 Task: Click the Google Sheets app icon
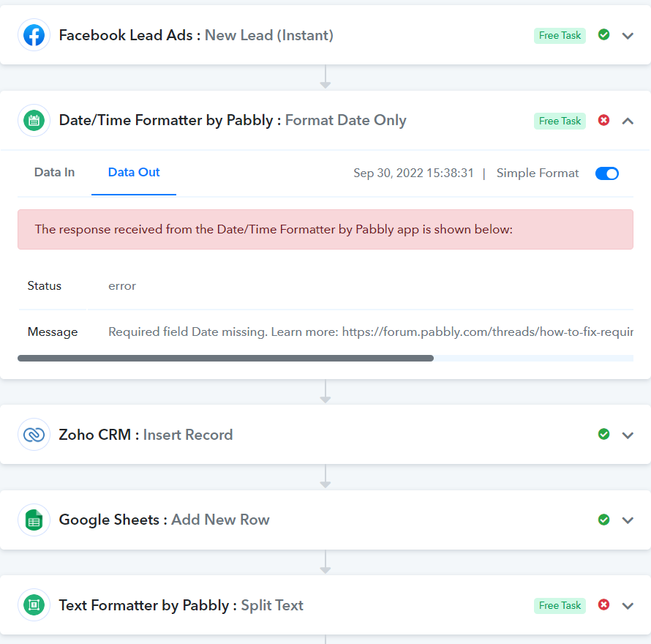[x=34, y=520]
